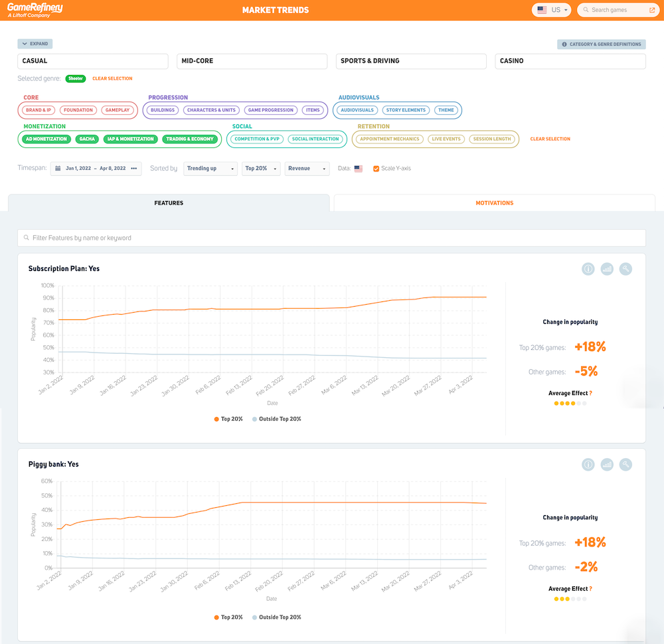Screen dimensions: 664x644
Task: Toggle the Ad Monetization filter tag
Action: tap(46, 139)
